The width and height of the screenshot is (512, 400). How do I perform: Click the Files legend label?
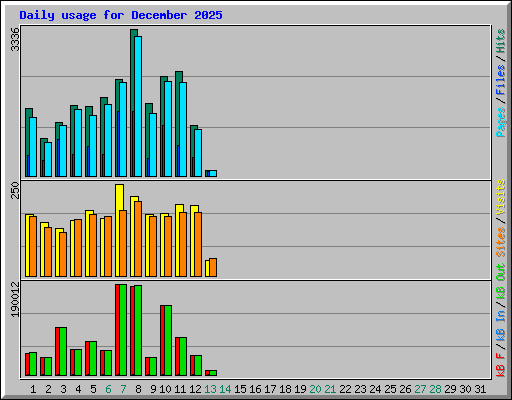(x=500, y=80)
